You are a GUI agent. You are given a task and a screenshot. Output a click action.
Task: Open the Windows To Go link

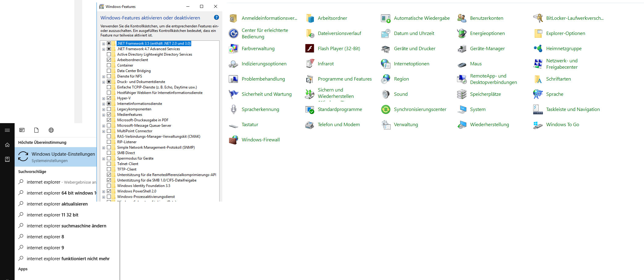pyautogui.click(x=562, y=125)
